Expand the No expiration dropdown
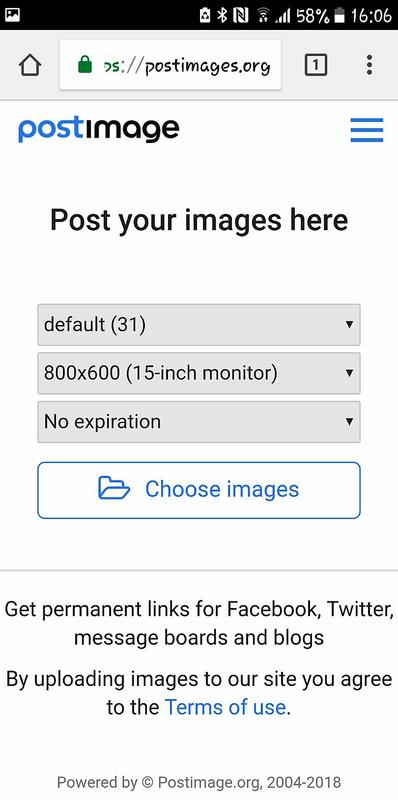The width and height of the screenshot is (398, 800). (199, 421)
